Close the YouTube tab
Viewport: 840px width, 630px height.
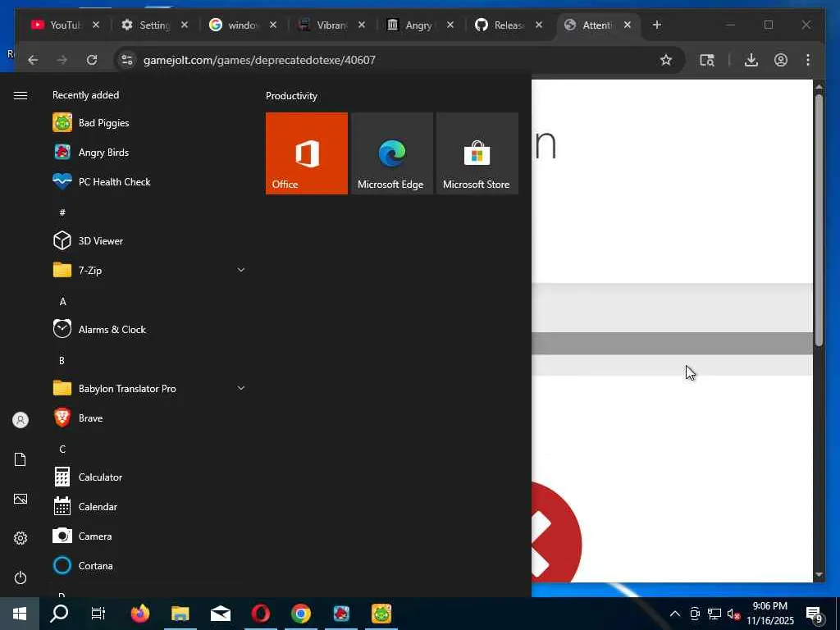pyautogui.click(x=96, y=25)
